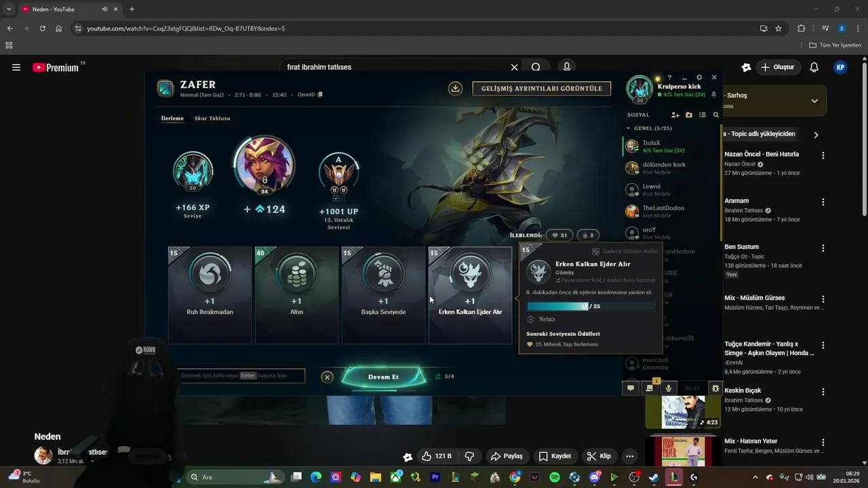Open chat window icon at panel bottom

tap(631, 388)
